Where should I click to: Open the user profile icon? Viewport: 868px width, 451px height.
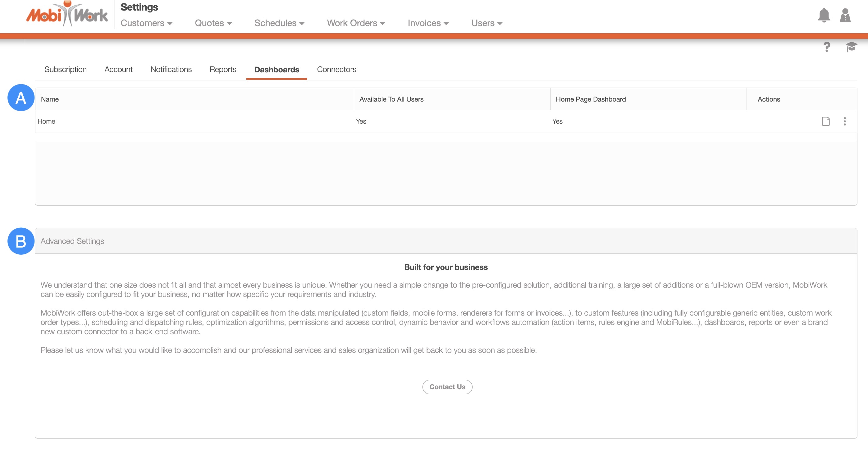(x=845, y=16)
